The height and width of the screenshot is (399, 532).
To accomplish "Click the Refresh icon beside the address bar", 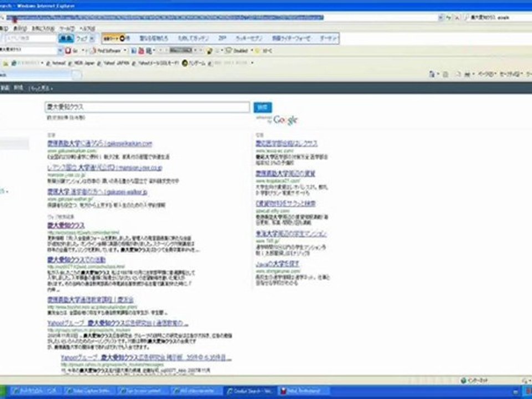I will pyautogui.click(x=448, y=17).
